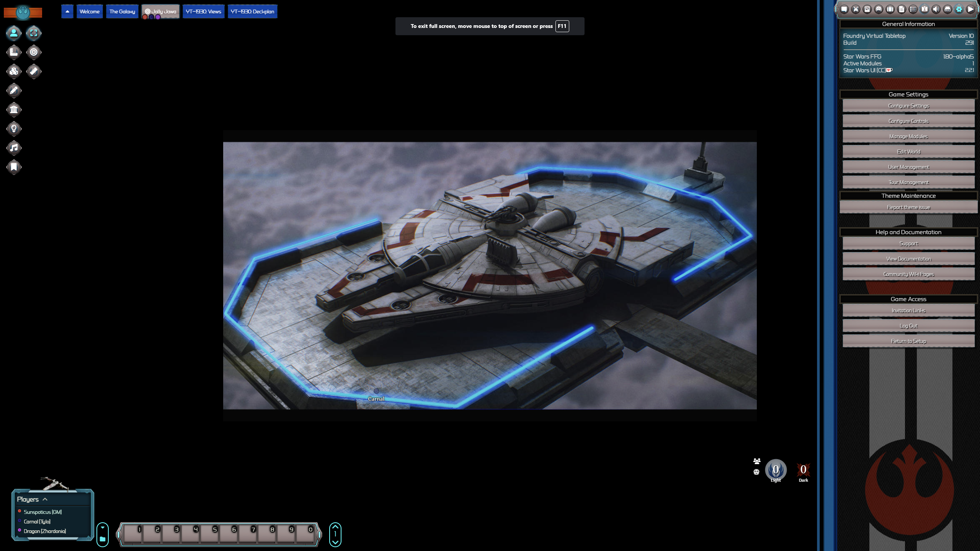Image resolution: width=980 pixels, height=551 pixels.
Task: Open the Community Wiki Pages link
Action: click(x=908, y=274)
